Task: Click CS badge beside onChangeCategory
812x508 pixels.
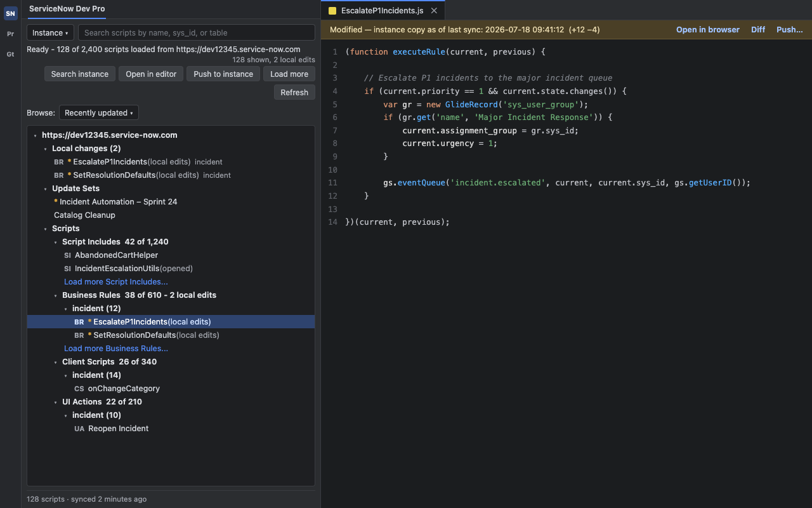Action: point(79,389)
